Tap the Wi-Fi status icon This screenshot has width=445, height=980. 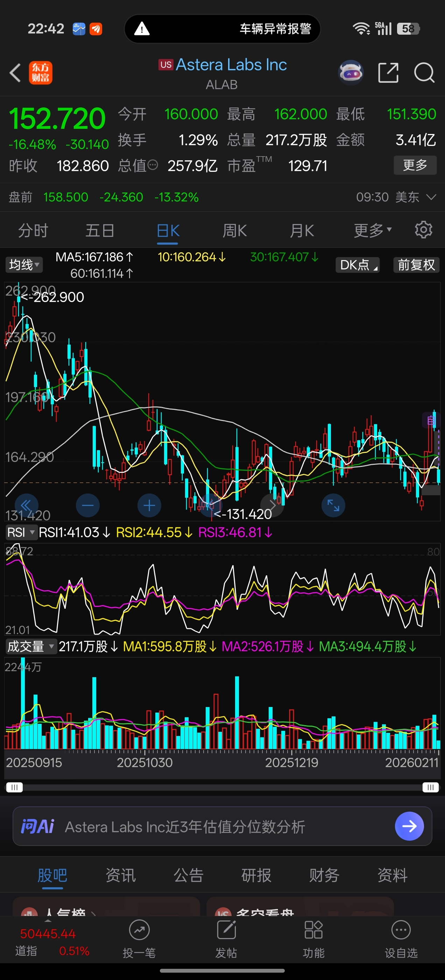(x=361, y=29)
